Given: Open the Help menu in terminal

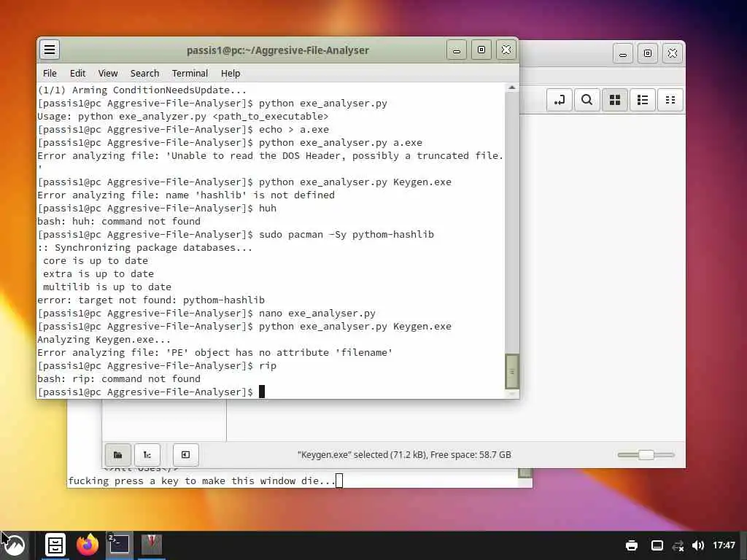Looking at the screenshot, I should pos(231,74).
